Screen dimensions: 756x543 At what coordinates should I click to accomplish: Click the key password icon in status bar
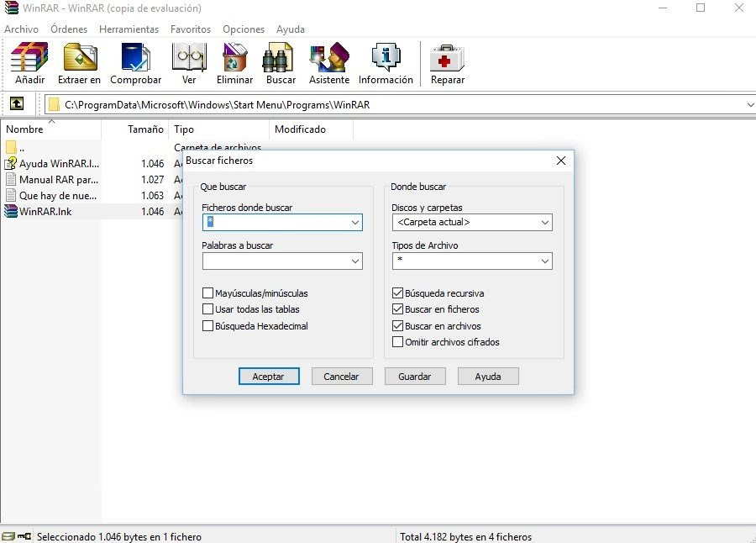[24, 536]
